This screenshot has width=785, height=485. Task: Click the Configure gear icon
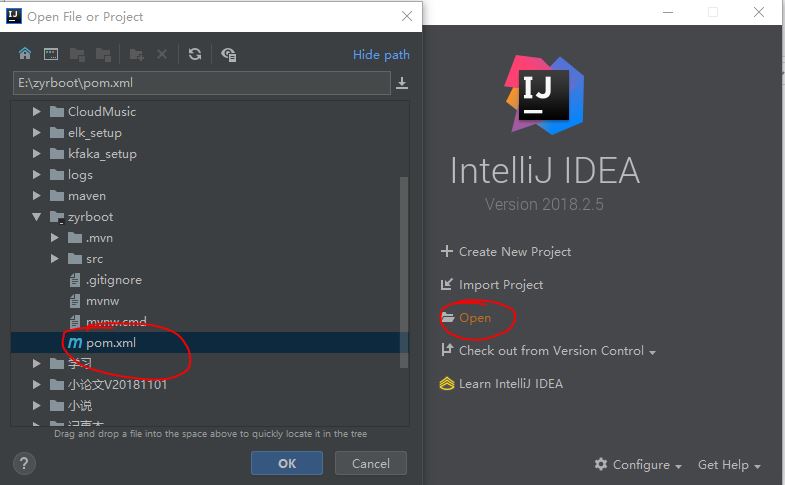pyautogui.click(x=601, y=464)
